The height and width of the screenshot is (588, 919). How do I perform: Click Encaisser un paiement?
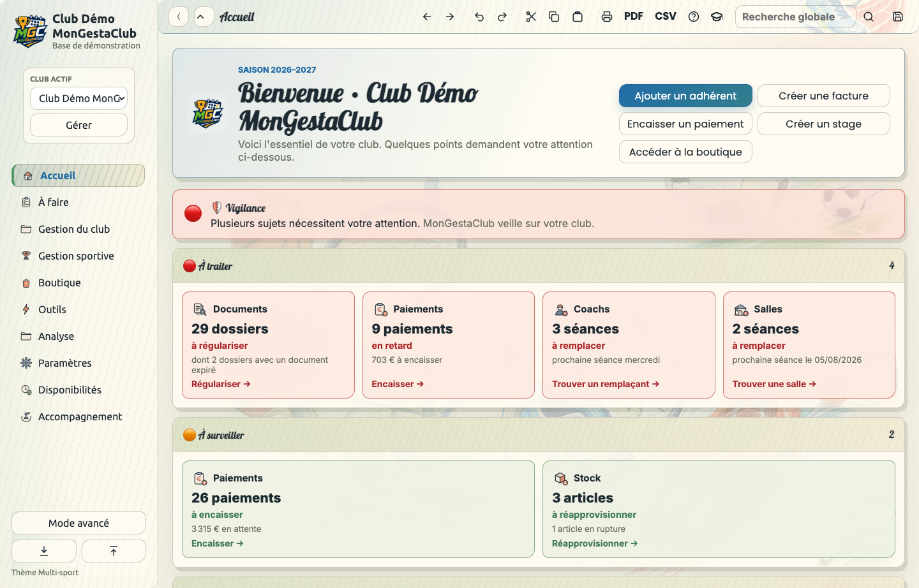[x=685, y=124]
